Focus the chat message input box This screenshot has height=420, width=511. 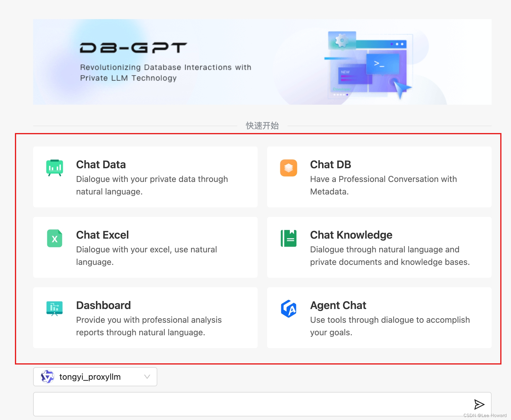click(262, 404)
